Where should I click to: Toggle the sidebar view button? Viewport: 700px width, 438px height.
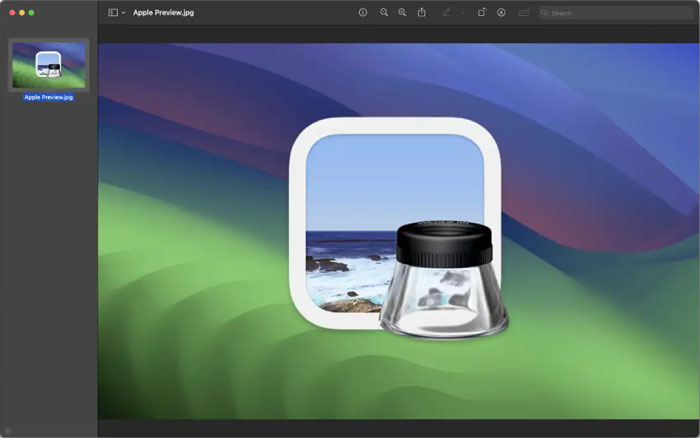point(113,13)
